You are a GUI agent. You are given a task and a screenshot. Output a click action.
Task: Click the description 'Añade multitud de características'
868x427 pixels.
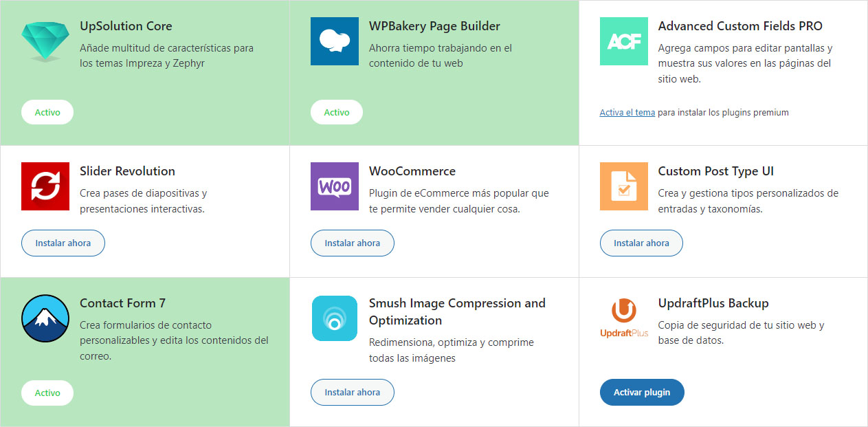(166, 56)
